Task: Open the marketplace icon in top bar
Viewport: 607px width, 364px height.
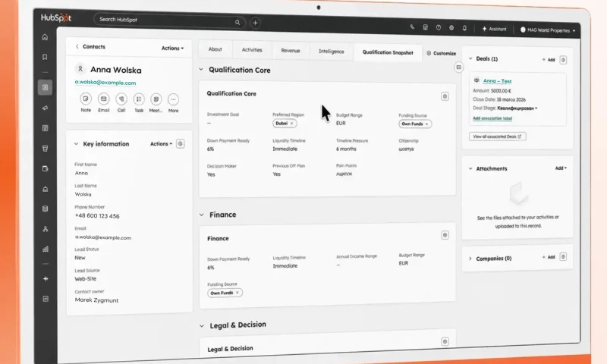Action: point(425,27)
